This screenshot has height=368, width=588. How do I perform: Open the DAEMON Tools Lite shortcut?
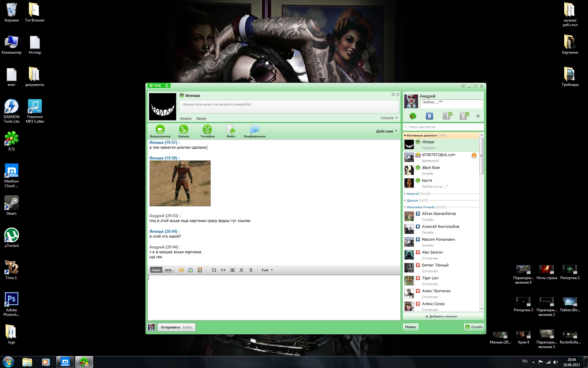(x=12, y=111)
